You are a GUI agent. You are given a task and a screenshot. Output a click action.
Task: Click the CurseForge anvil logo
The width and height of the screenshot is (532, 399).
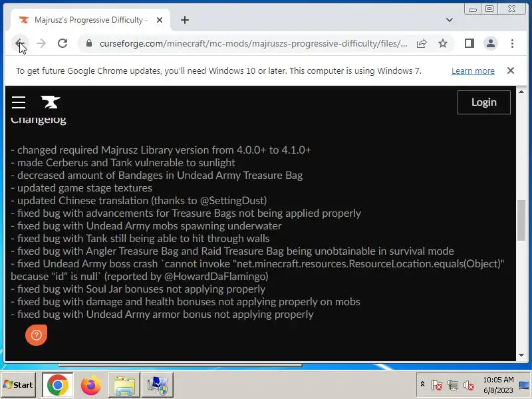(x=51, y=102)
